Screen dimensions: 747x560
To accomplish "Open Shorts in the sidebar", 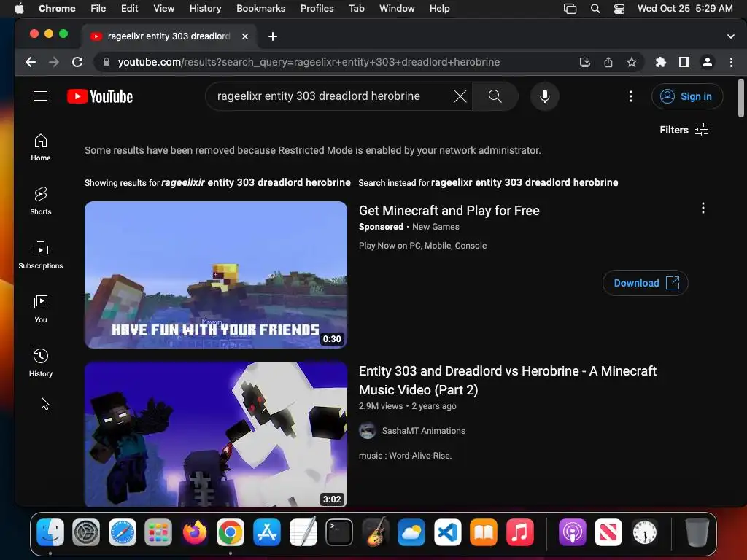I will [41, 201].
